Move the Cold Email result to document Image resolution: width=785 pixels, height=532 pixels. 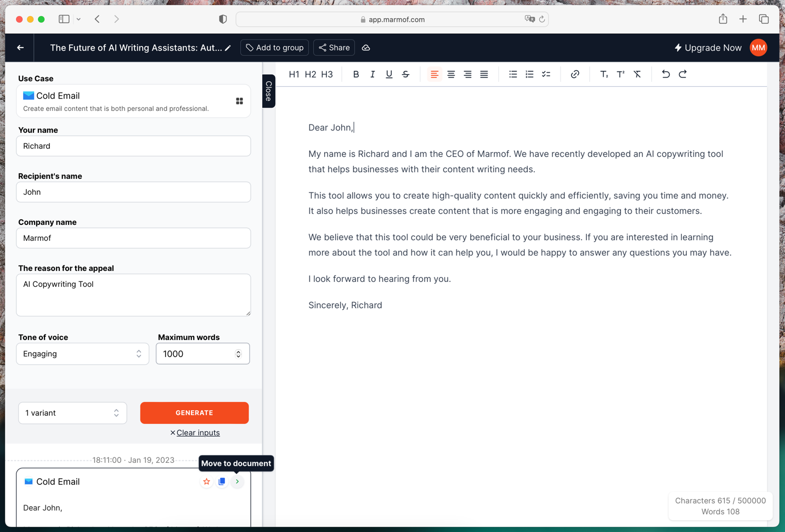[237, 482]
